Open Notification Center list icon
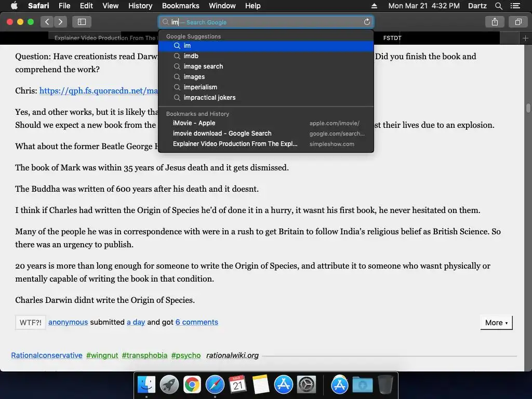This screenshot has height=399, width=532. point(515,6)
